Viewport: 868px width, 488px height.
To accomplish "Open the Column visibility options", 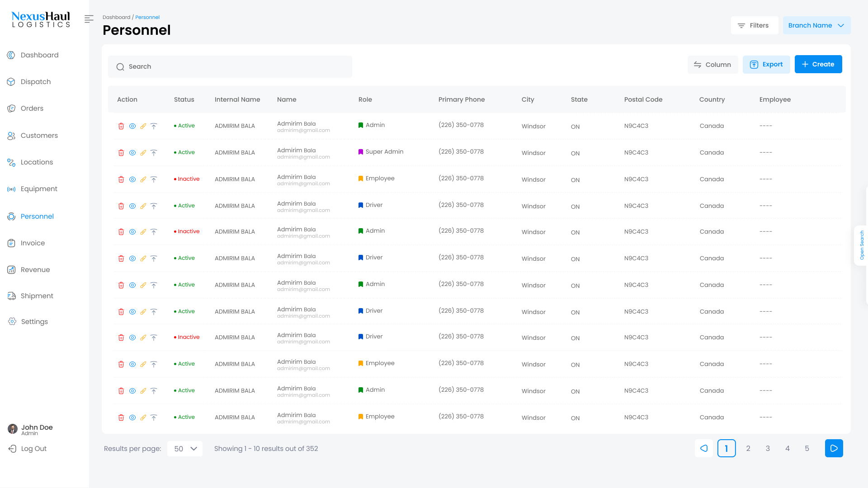I will tap(712, 65).
